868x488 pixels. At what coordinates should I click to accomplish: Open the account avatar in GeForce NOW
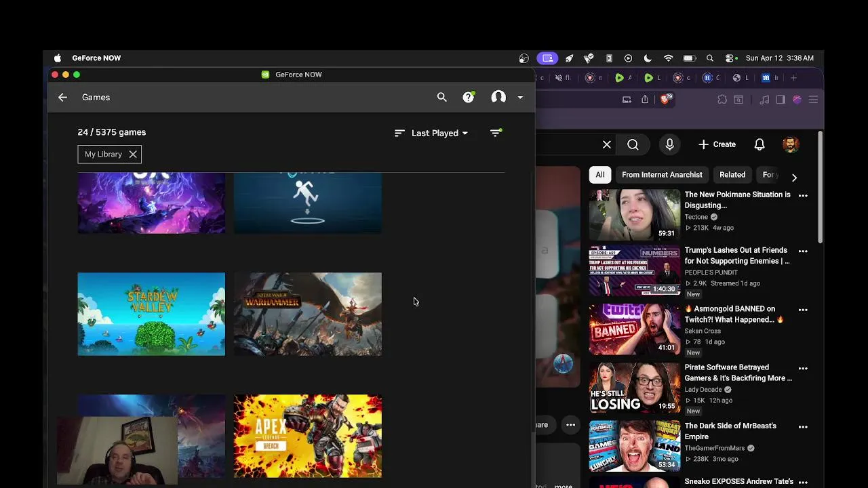[498, 98]
